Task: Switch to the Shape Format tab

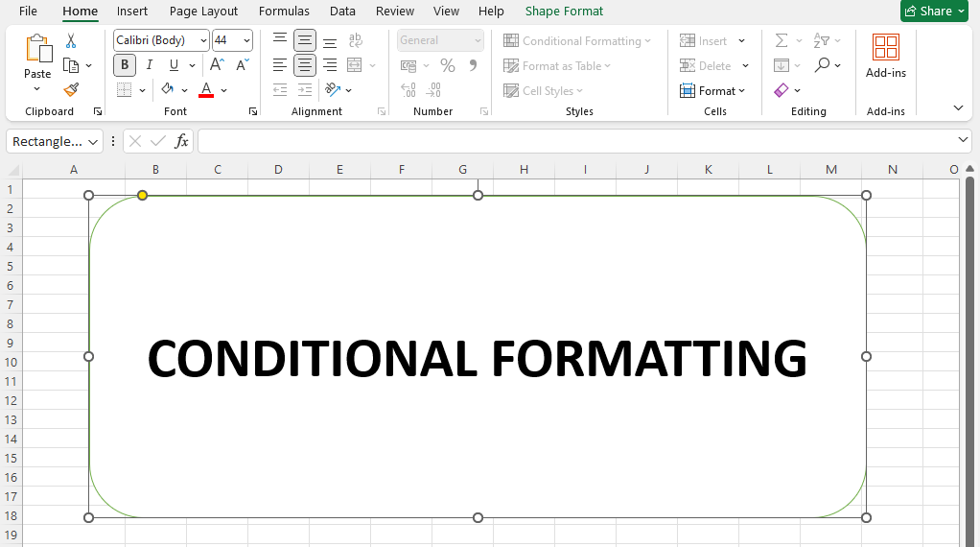Action: (564, 12)
